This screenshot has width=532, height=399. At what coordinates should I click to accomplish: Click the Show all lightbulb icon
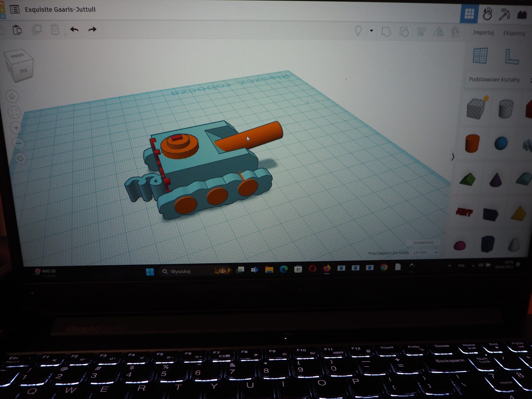(358, 31)
